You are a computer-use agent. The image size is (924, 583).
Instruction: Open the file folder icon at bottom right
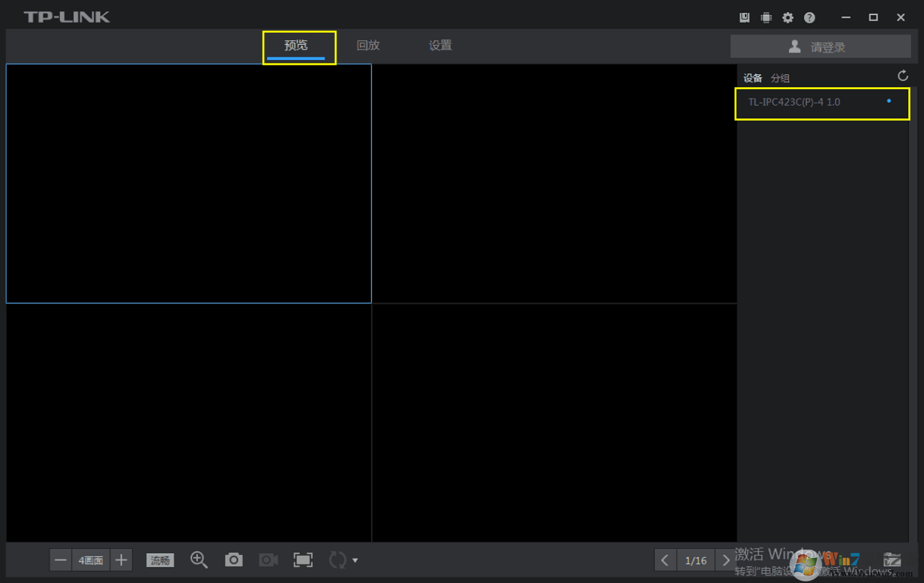pyautogui.click(x=892, y=560)
